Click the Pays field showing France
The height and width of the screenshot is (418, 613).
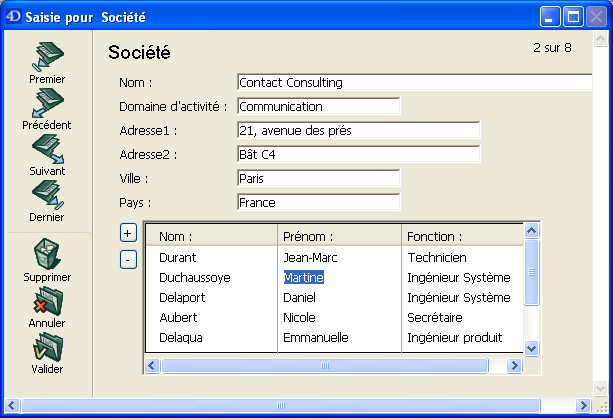pos(318,202)
